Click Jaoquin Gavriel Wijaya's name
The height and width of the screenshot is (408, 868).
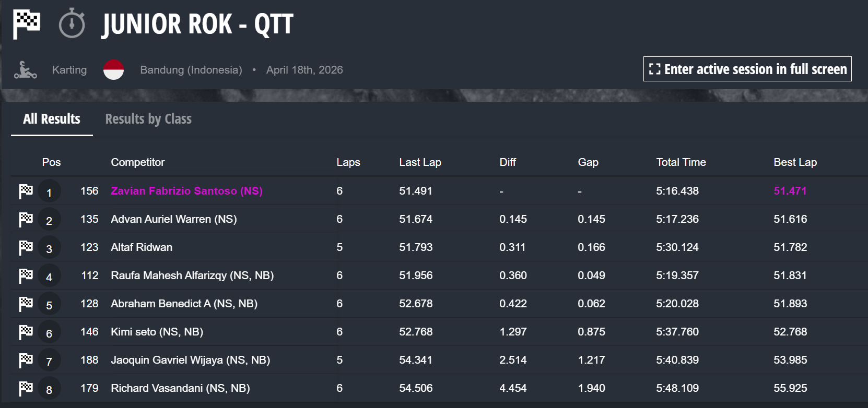pos(190,360)
